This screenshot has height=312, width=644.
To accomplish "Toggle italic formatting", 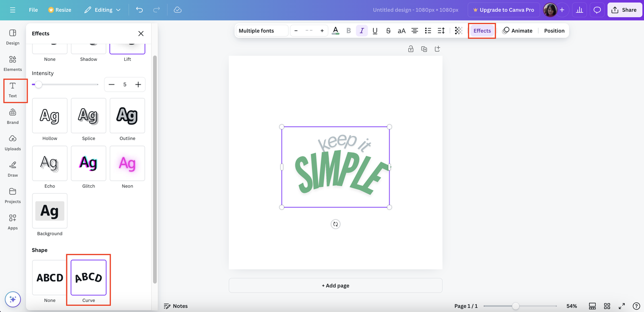I will tap(362, 31).
